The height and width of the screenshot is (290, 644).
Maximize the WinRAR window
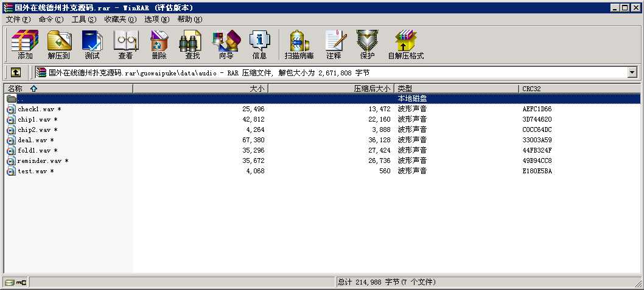[625, 7]
